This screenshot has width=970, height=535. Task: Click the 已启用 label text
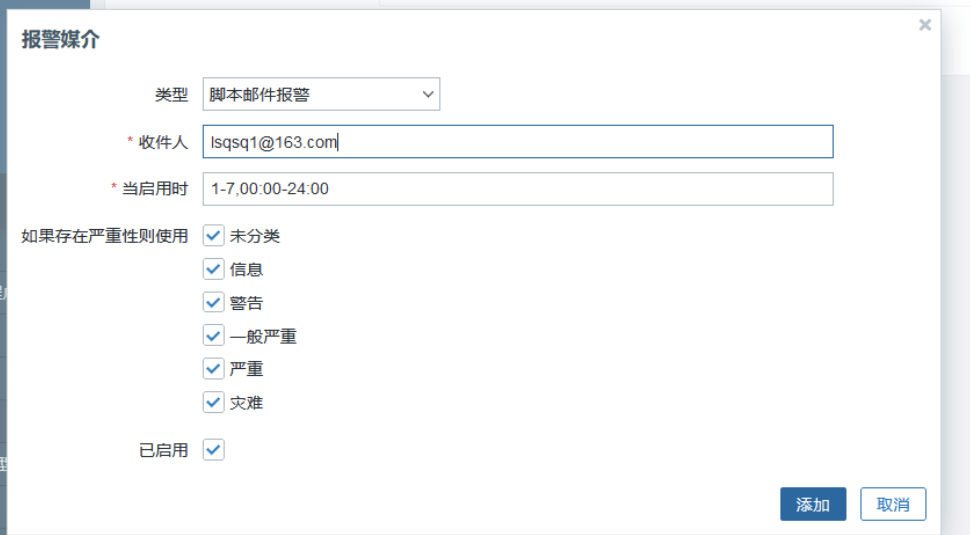(x=163, y=450)
